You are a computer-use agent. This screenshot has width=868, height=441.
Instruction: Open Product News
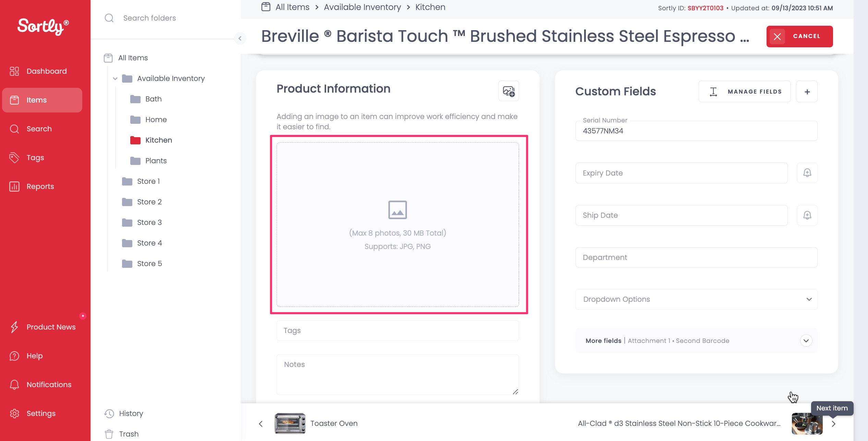pyautogui.click(x=42, y=327)
